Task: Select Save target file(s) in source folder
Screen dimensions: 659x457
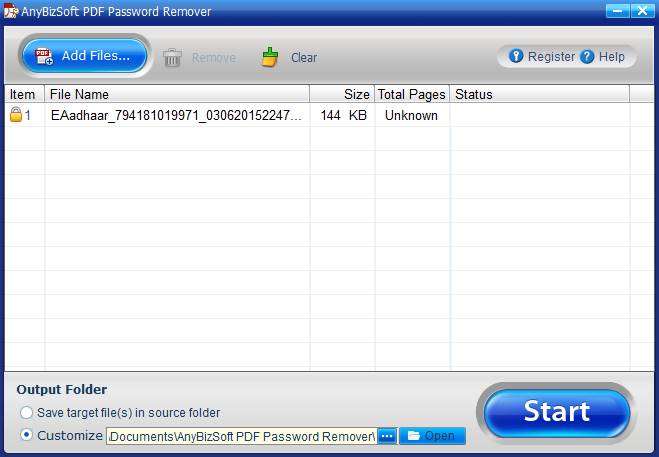Action: tap(26, 412)
